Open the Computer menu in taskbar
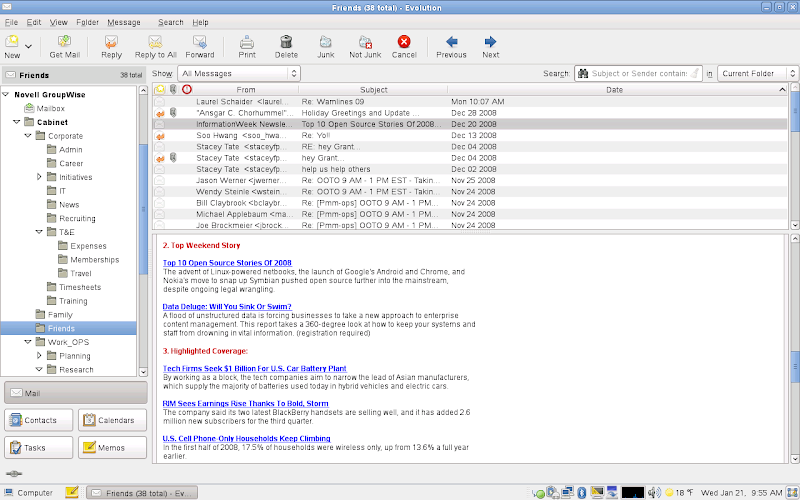 click(29, 493)
